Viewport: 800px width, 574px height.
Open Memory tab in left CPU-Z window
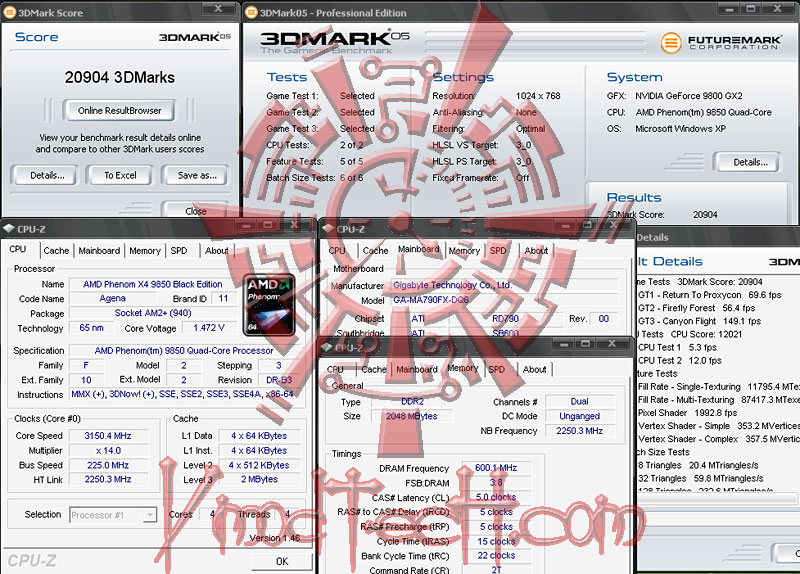click(x=144, y=251)
